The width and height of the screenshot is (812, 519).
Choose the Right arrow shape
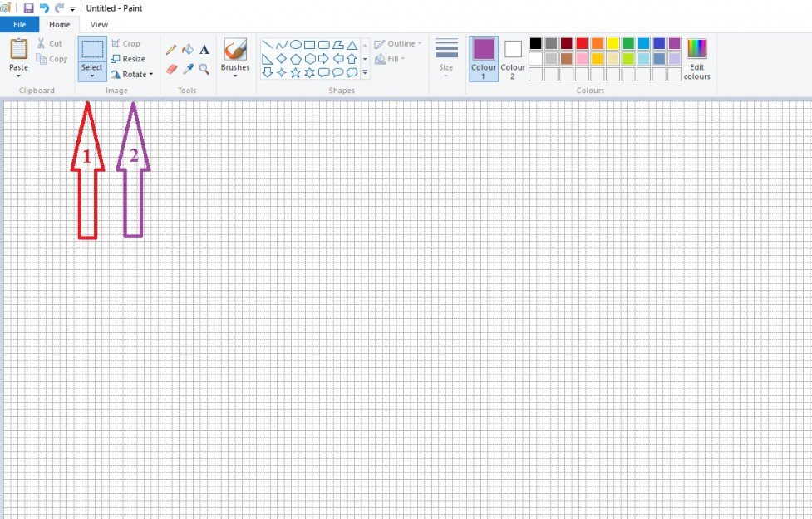tap(323, 58)
